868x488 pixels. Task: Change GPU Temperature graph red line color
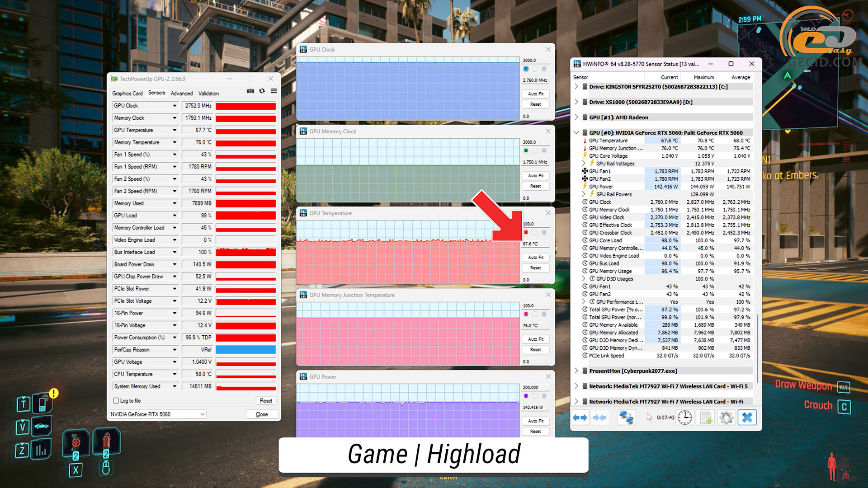(526, 232)
